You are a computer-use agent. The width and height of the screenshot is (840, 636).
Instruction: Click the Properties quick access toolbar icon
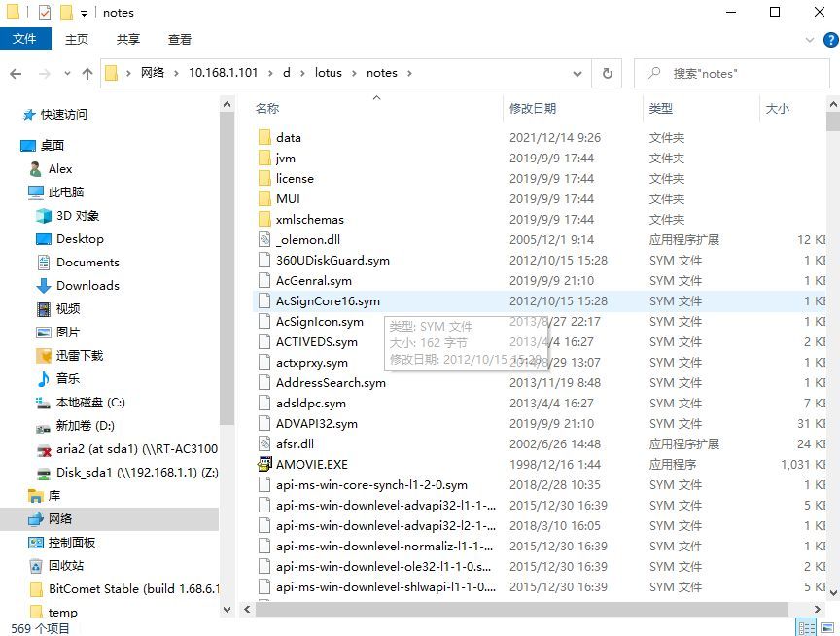click(x=45, y=12)
